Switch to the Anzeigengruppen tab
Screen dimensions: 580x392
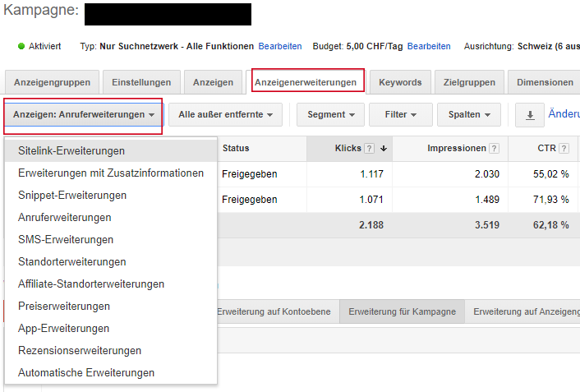click(x=52, y=82)
